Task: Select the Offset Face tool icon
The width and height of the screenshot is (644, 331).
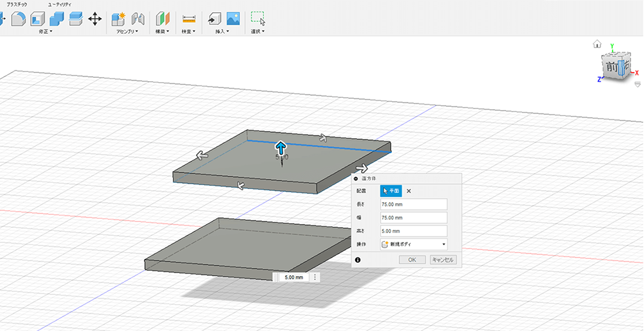Action: (x=75, y=19)
